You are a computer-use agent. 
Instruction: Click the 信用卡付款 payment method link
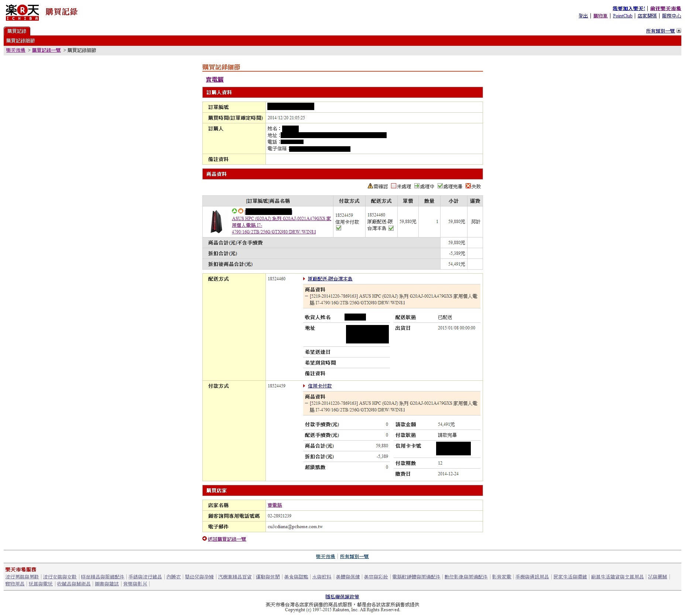coord(320,386)
